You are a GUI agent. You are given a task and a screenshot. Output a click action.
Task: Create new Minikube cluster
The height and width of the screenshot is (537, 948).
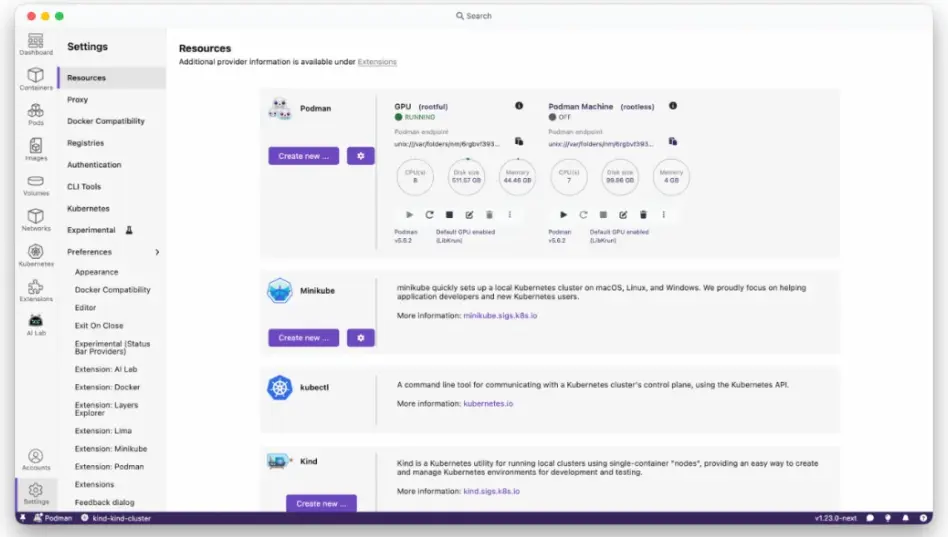click(x=304, y=338)
